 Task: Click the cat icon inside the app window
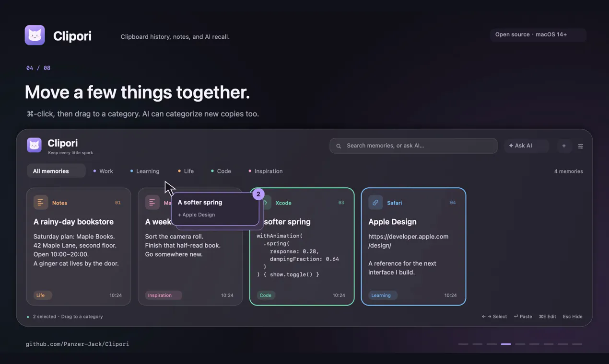pyautogui.click(x=34, y=145)
